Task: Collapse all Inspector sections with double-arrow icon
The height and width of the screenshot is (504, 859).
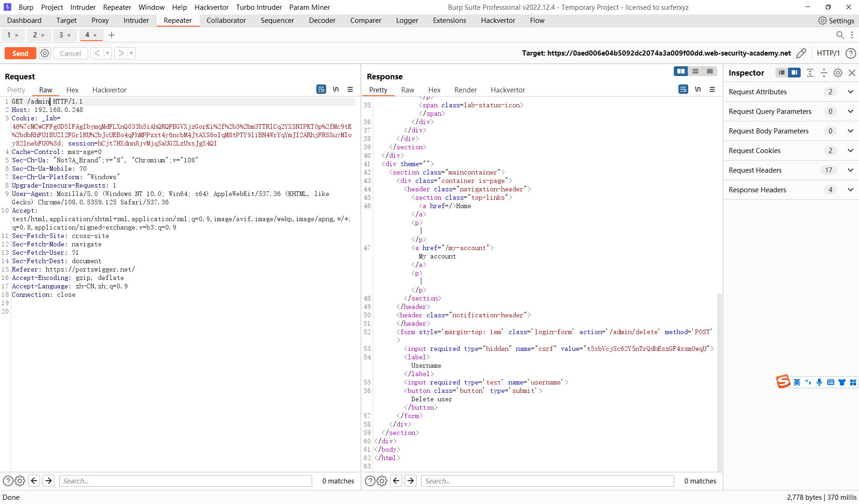Action: click(810, 73)
